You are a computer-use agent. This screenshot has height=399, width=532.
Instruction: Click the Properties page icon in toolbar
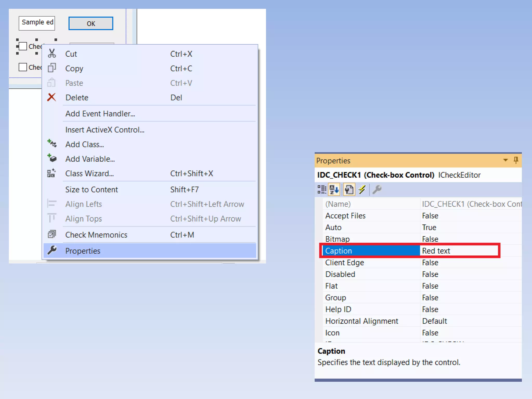(x=349, y=189)
